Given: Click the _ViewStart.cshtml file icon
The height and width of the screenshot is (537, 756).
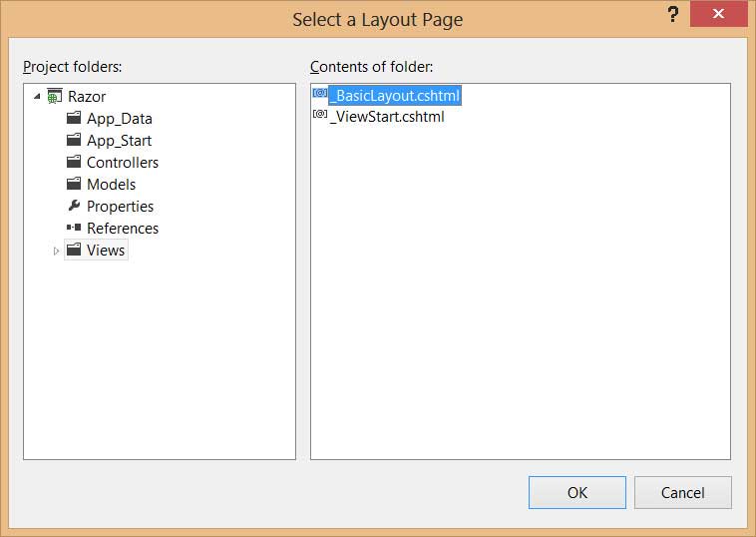Looking at the screenshot, I should [320, 114].
